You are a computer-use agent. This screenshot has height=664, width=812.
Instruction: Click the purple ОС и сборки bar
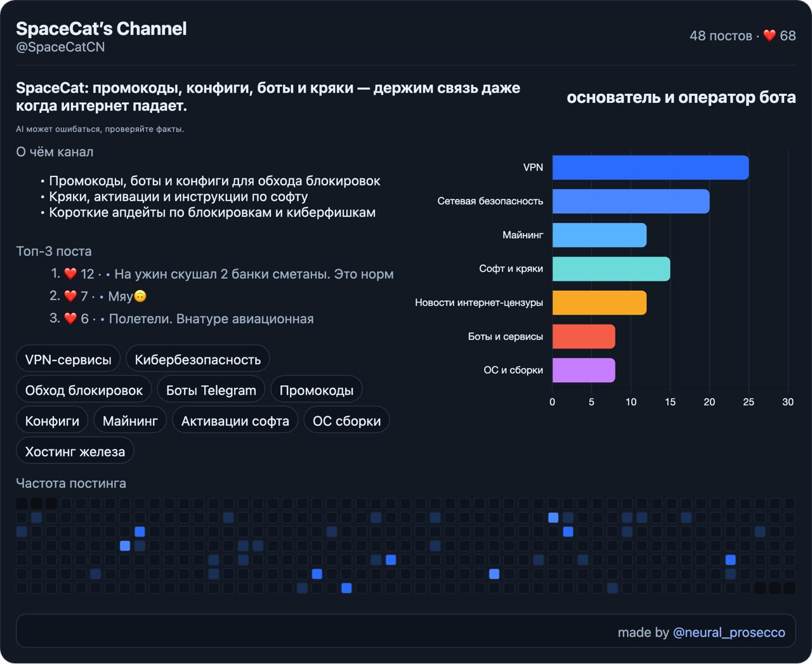point(583,370)
